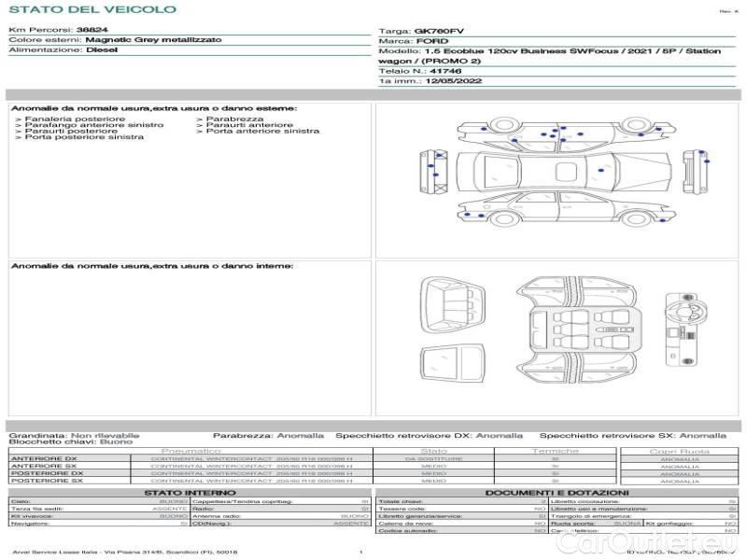This screenshot has width=747, height=560.
Task: Click 'Magnetic Grey metallizzato' exterior color value
Action: click(153, 39)
